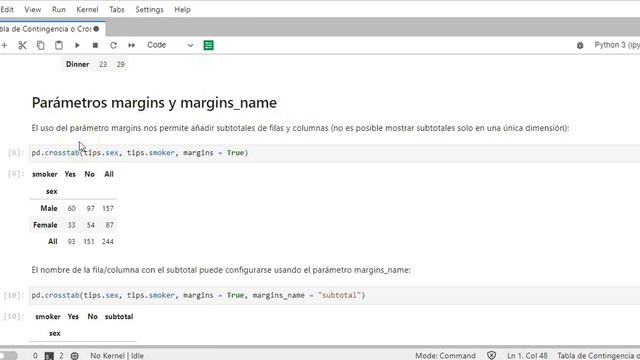Click the cell 10 input prompt [10]:
640x360 pixels.
tap(14, 296)
